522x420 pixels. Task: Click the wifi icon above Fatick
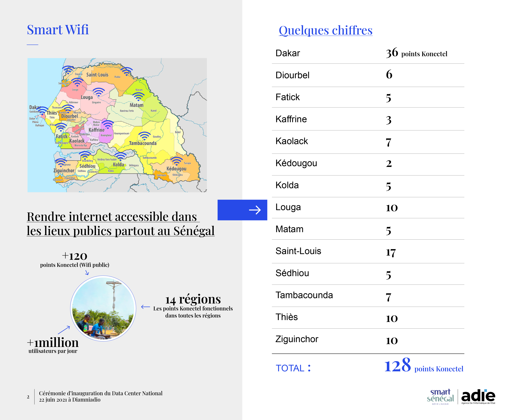pyautogui.click(x=61, y=127)
